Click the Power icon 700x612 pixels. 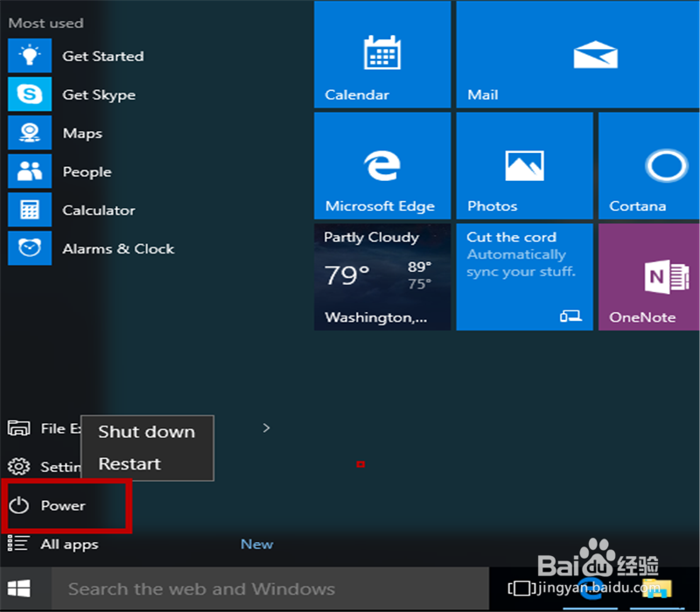coord(18,505)
